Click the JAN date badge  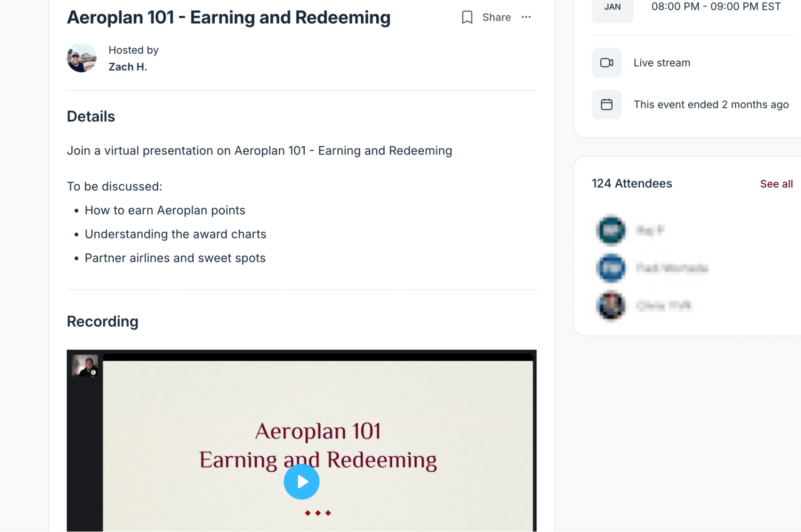click(x=612, y=7)
